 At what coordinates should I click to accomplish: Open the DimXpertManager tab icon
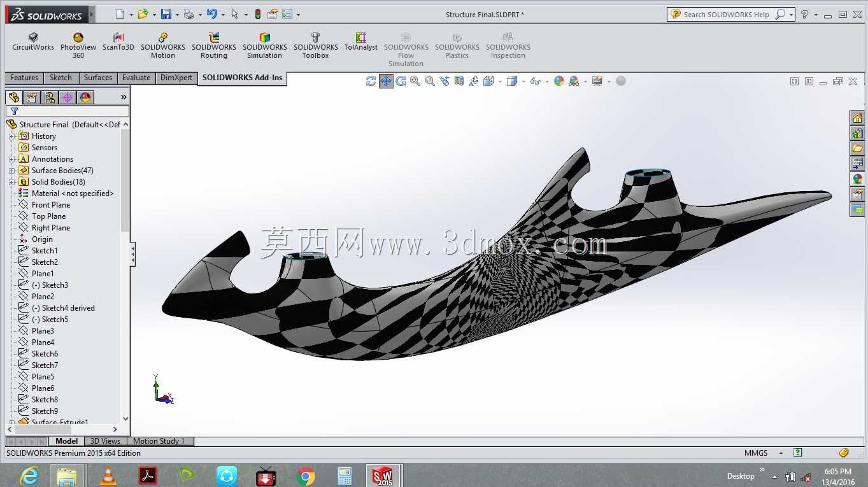[68, 97]
